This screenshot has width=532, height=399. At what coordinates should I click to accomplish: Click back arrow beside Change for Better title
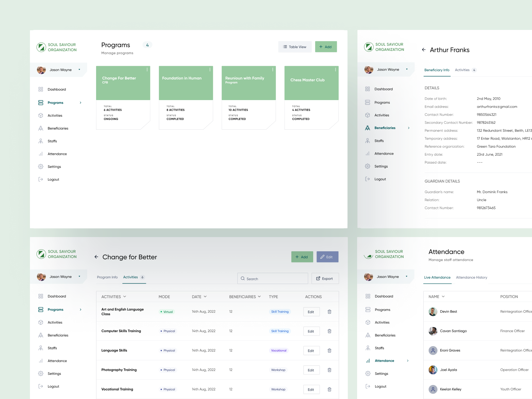pyautogui.click(x=96, y=257)
